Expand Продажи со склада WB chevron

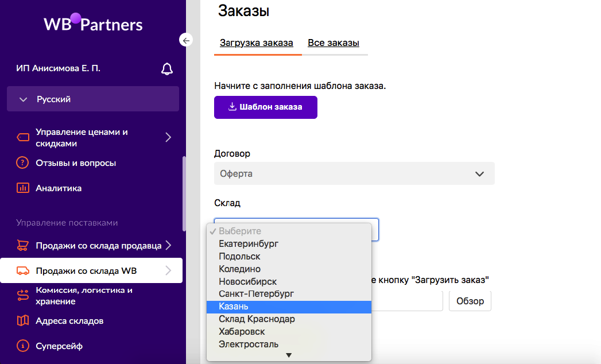click(x=168, y=271)
